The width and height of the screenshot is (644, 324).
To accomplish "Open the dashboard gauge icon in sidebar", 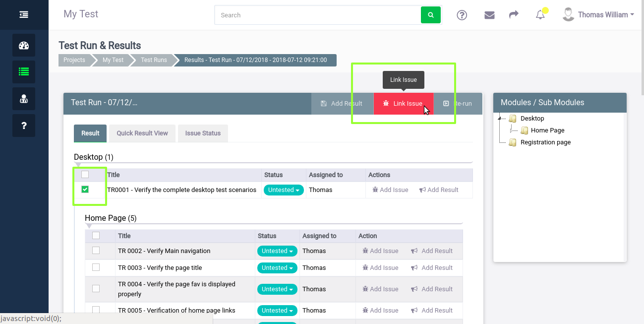I will point(24,45).
